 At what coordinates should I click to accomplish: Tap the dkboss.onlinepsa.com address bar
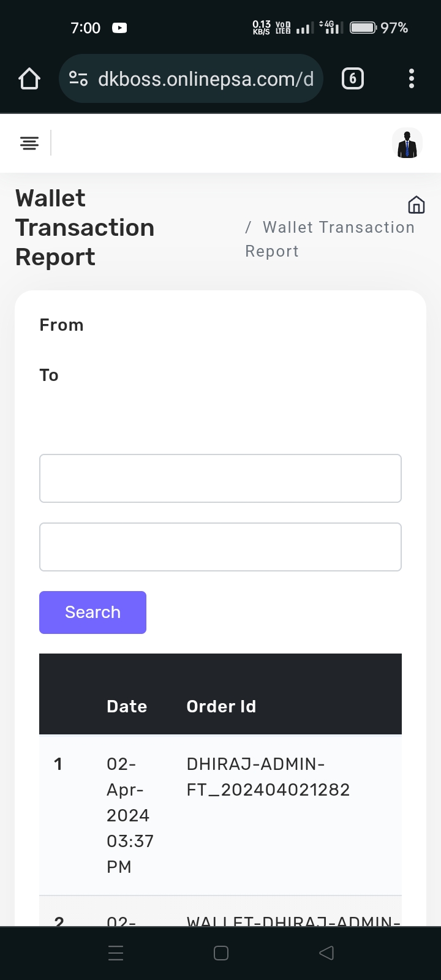tap(205, 79)
